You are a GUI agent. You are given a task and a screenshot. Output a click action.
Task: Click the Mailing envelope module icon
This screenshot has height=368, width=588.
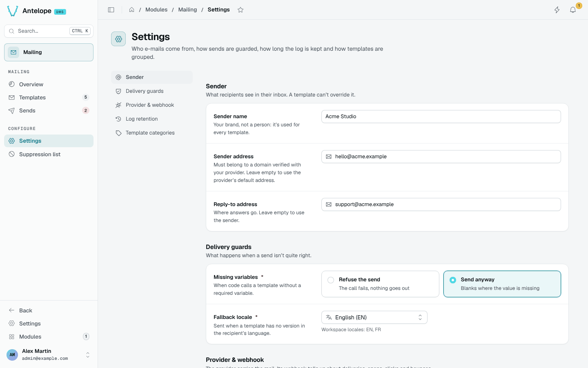click(13, 52)
